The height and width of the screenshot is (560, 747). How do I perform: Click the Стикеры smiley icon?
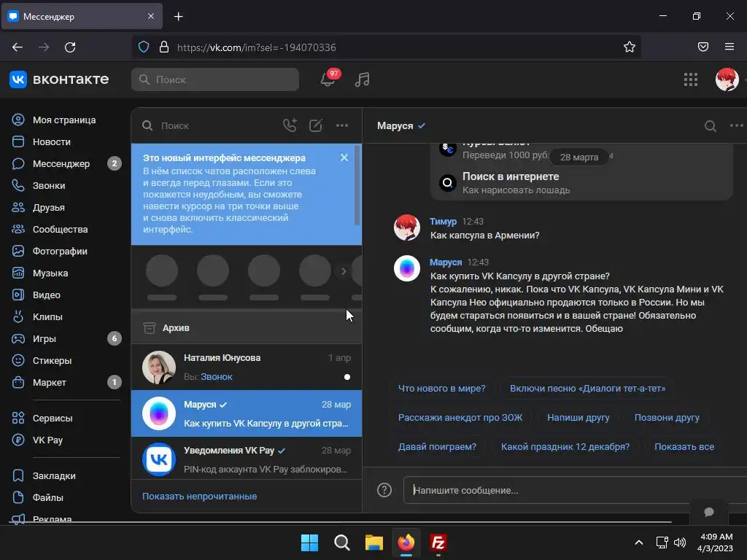click(18, 360)
